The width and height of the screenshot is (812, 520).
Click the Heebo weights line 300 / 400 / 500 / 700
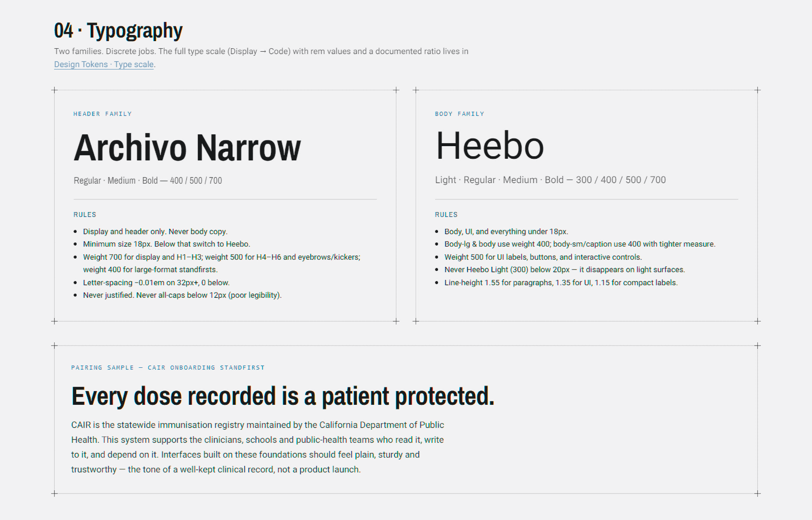550,180
